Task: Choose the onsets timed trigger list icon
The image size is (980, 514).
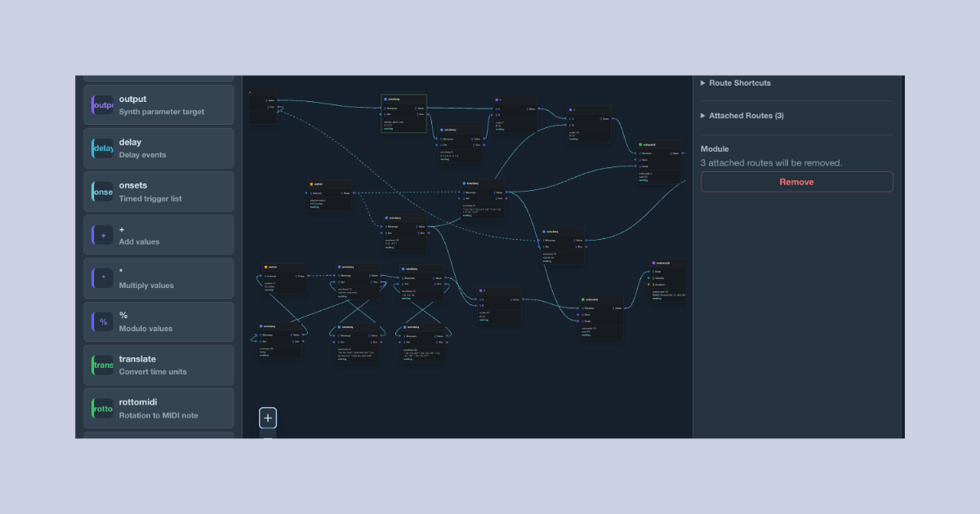Action: coord(103,192)
